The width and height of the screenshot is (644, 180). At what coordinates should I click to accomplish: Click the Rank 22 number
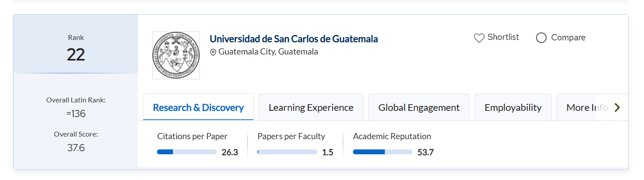[76, 55]
